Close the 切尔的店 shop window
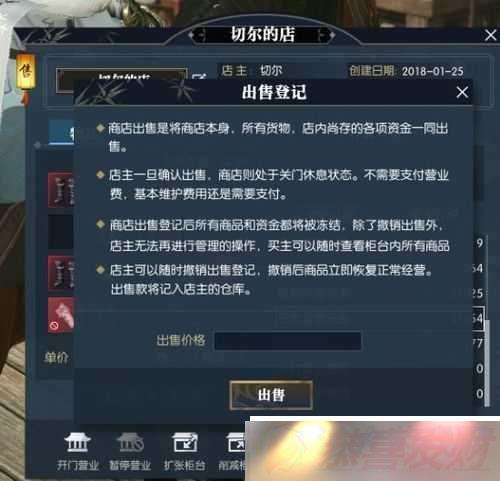Image resolution: width=500 pixels, height=481 pixels. (x=490, y=35)
